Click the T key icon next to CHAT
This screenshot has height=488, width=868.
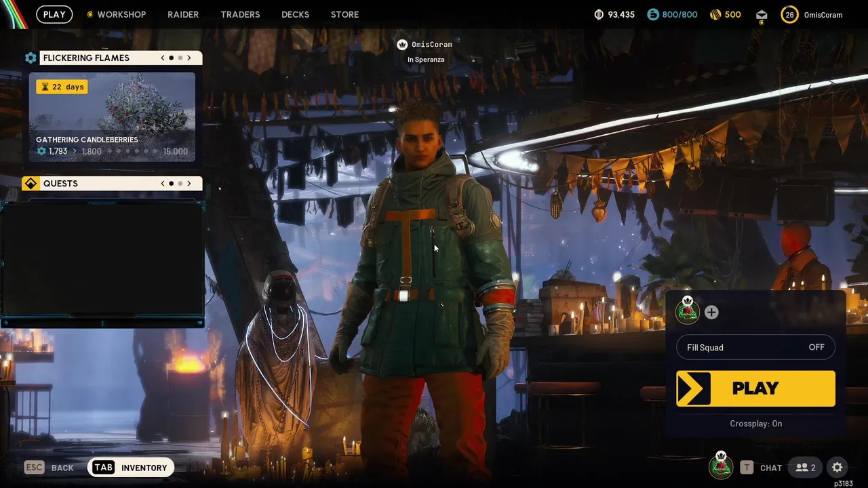pos(747,468)
